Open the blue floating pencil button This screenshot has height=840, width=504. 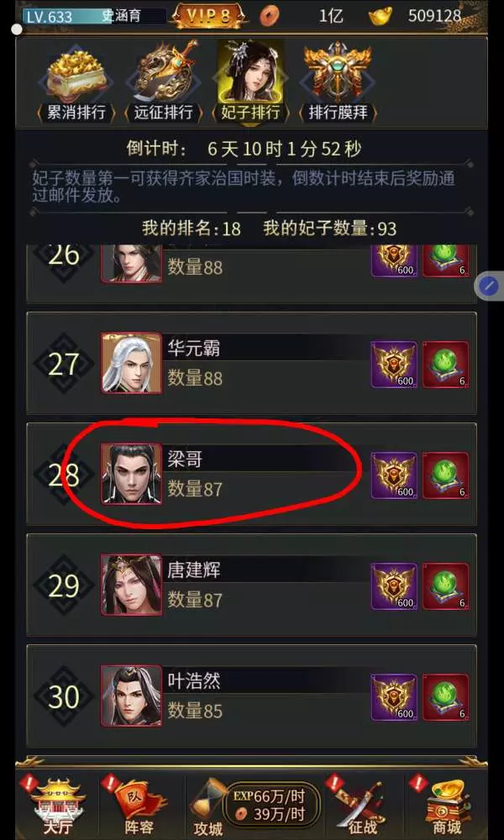[x=489, y=286]
